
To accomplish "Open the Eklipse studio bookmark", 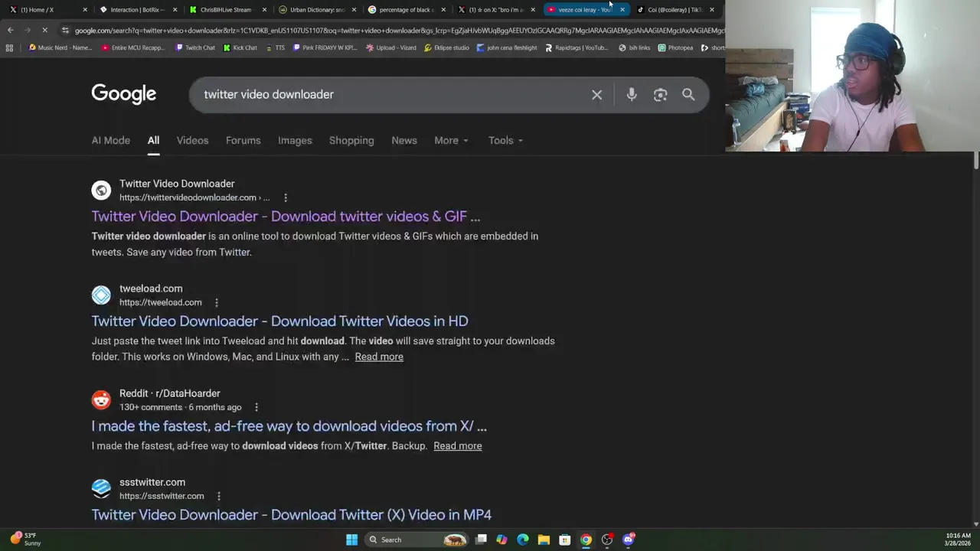I will click(446, 47).
